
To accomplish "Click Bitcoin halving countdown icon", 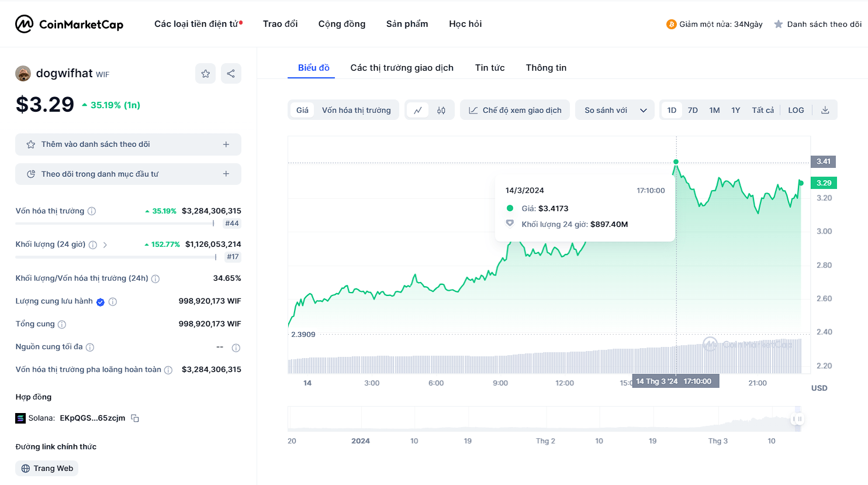I will (x=671, y=24).
